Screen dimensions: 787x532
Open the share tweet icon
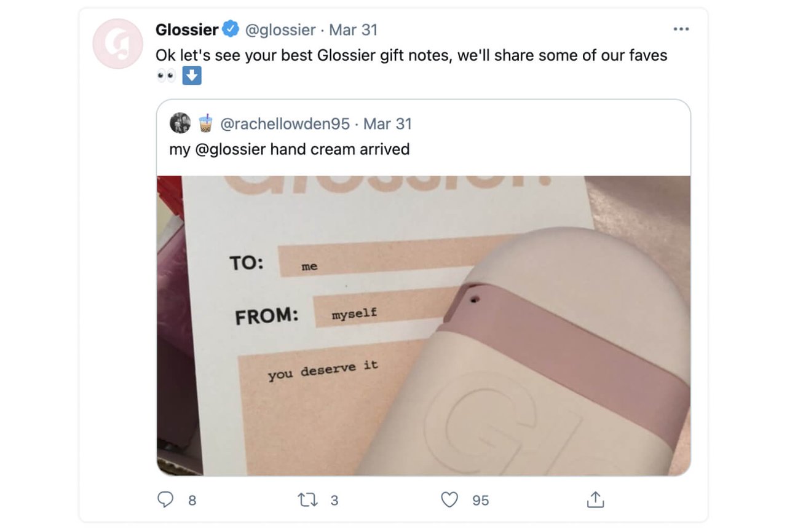595,500
